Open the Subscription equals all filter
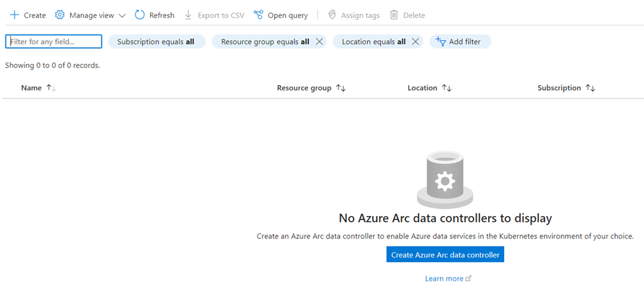 pos(157,42)
